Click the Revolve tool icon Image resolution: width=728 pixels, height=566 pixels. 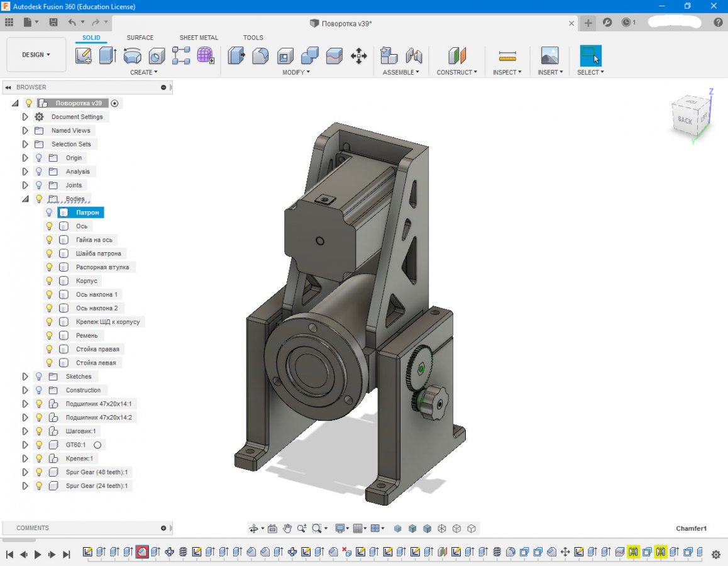coord(132,56)
